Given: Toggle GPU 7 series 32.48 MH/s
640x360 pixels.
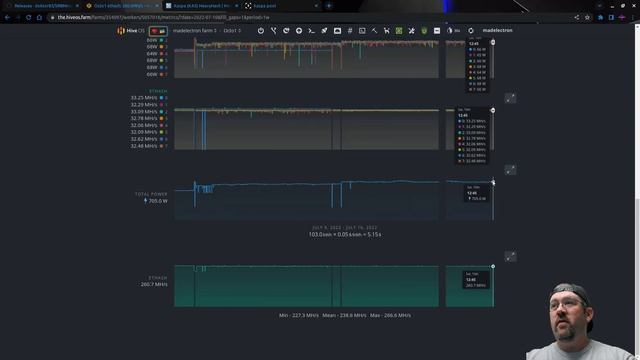Looking at the screenshot, I should point(149,146).
